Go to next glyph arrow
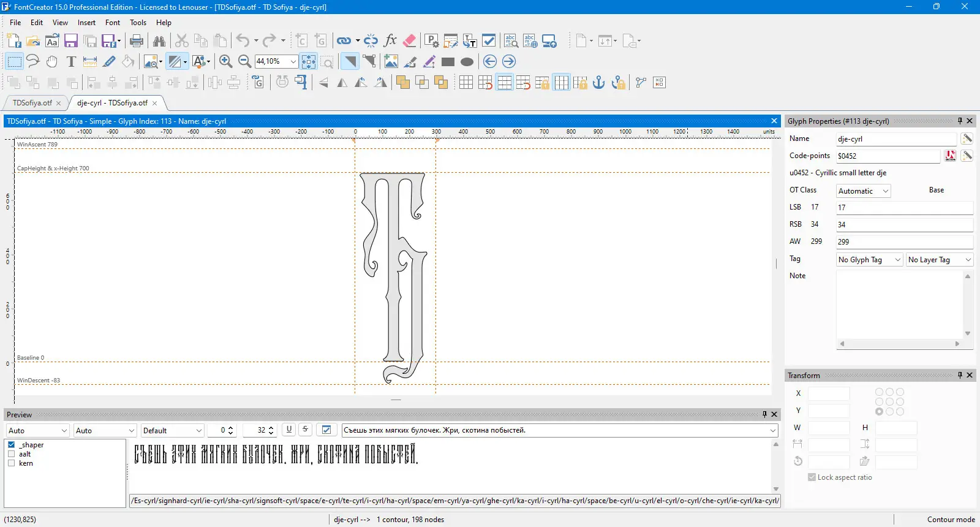This screenshot has width=980, height=527. tap(509, 61)
